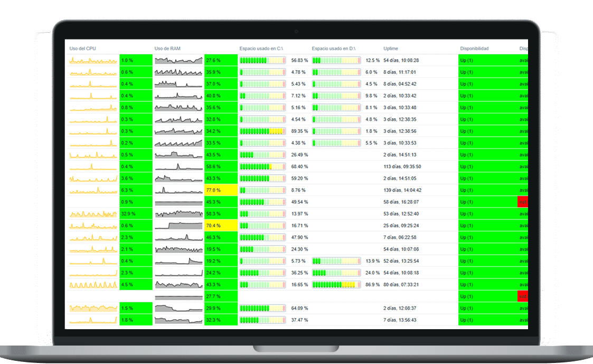This screenshot has height=364, width=593.
Task: Click the yellow 77.0 % RAM cell
Action: coord(220,190)
